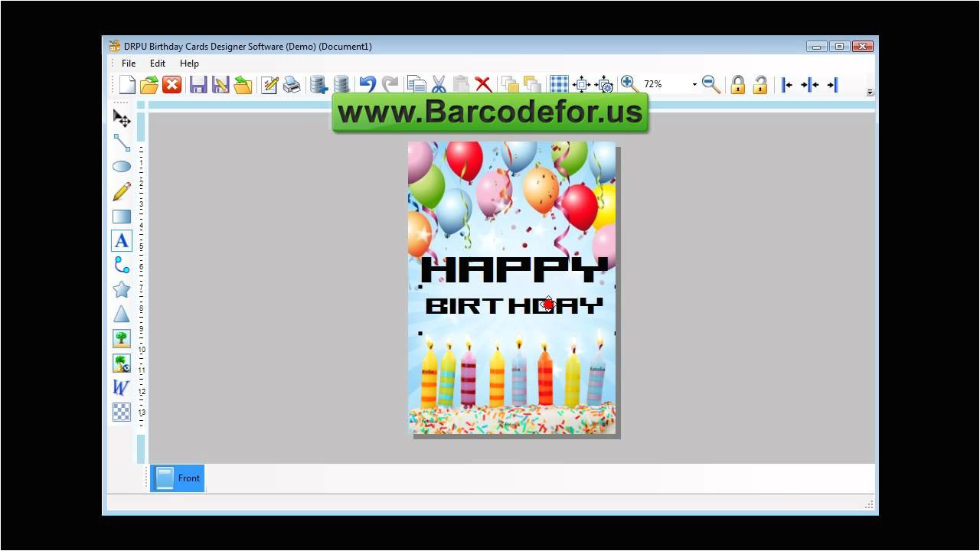Select the Text tool in the sidebar
The height and width of the screenshot is (551, 980).
(122, 241)
